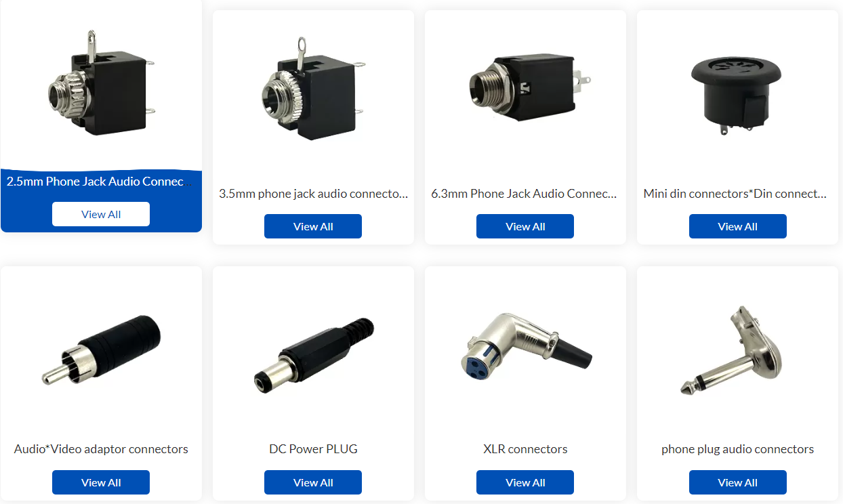The height and width of the screenshot is (504, 843).
Task: Open the DC Power PLUG title link
Action: [313, 449]
